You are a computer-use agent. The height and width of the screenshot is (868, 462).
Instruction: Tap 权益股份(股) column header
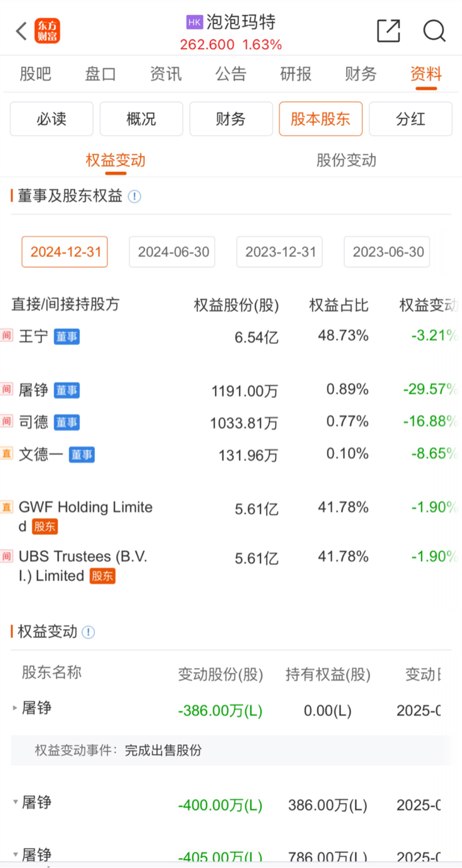tap(236, 305)
